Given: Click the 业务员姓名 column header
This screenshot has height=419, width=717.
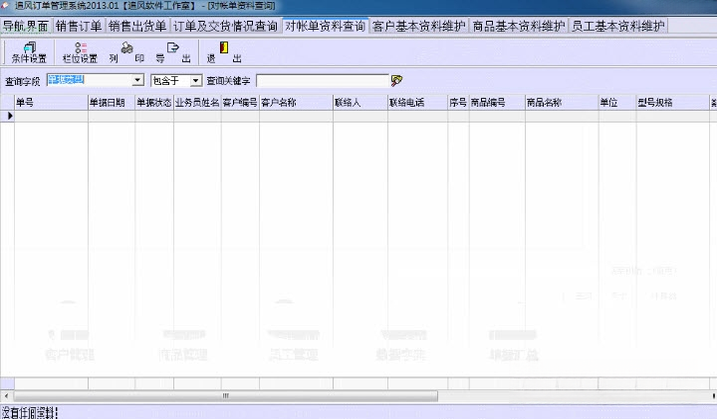Looking at the screenshot, I should click(198, 102).
